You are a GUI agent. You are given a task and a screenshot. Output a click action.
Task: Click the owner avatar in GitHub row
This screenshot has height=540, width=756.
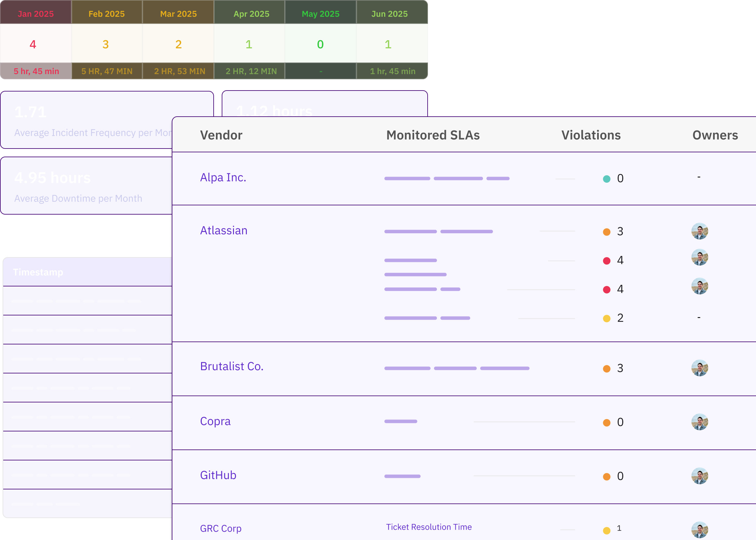tap(700, 476)
